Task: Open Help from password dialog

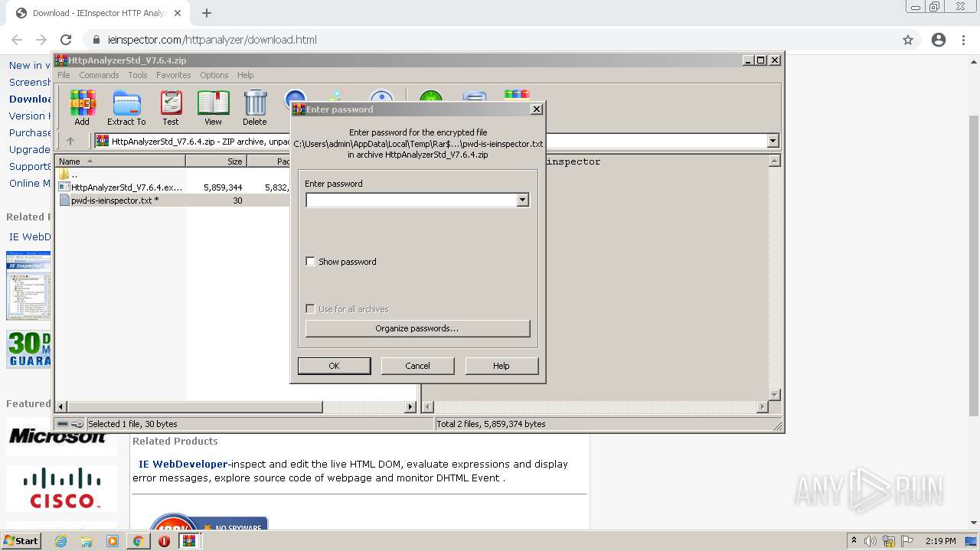Action: [x=501, y=366]
